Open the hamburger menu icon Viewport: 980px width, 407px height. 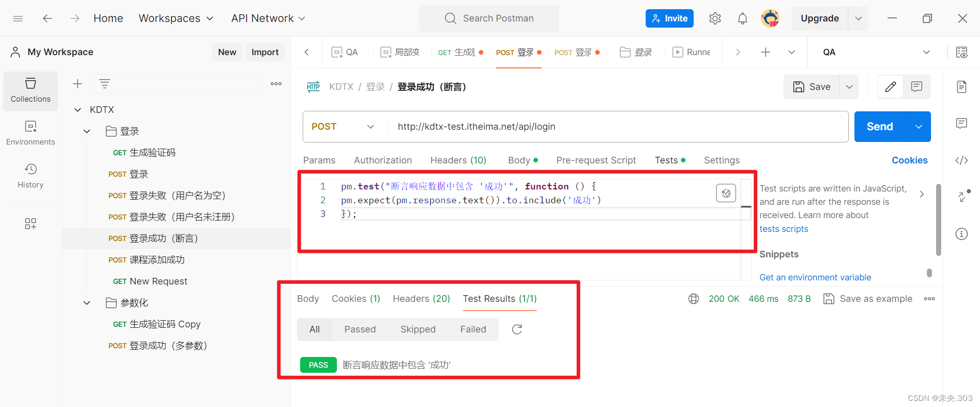[18, 18]
